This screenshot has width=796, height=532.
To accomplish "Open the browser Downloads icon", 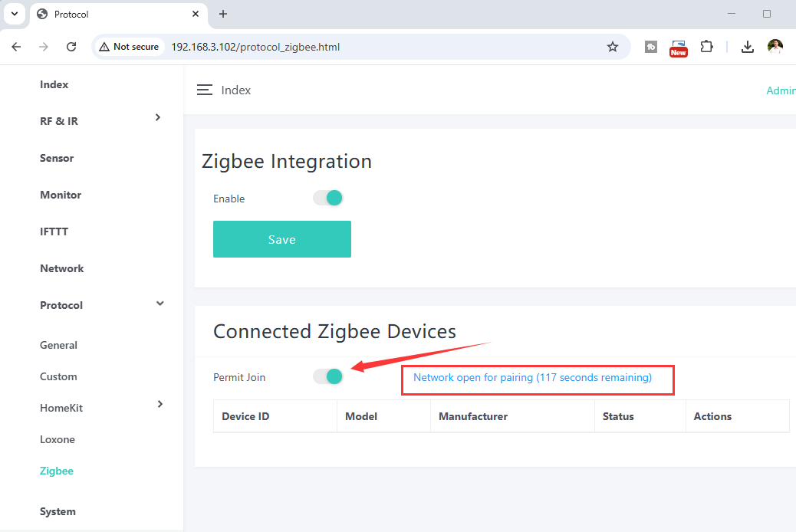I will click(747, 47).
